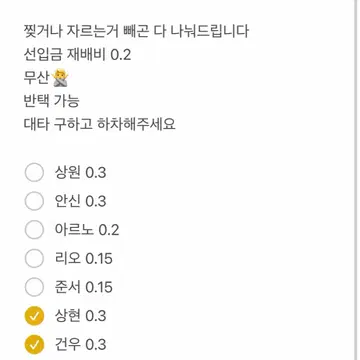Select the 준서 0.15 option circle
The height and width of the screenshot is (360, 360).
click(34, 287)
